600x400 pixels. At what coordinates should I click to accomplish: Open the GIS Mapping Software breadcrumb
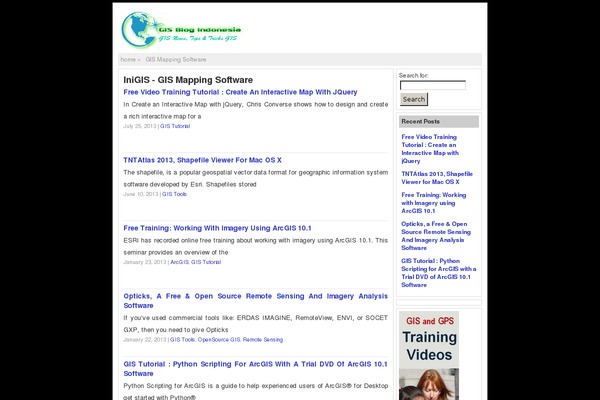[x=176, y=60]
